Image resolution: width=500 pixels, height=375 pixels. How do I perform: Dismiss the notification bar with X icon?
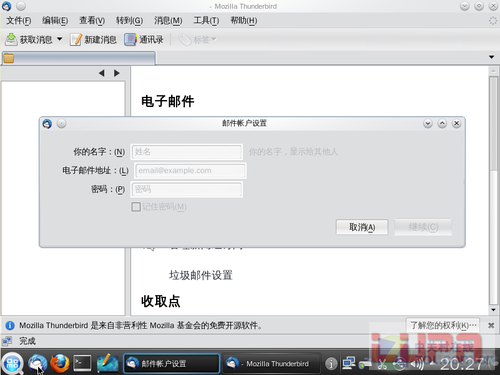tap(491, 325)
